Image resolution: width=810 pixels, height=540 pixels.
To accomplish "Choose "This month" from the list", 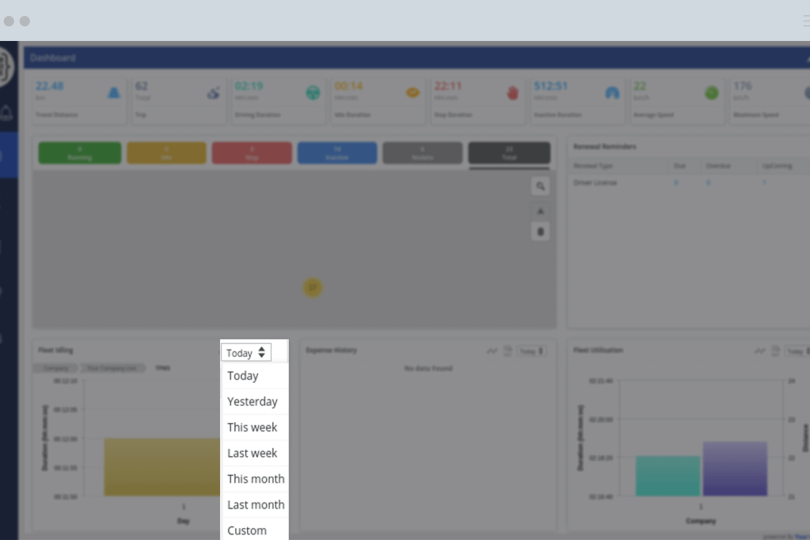I will [255, 479].
